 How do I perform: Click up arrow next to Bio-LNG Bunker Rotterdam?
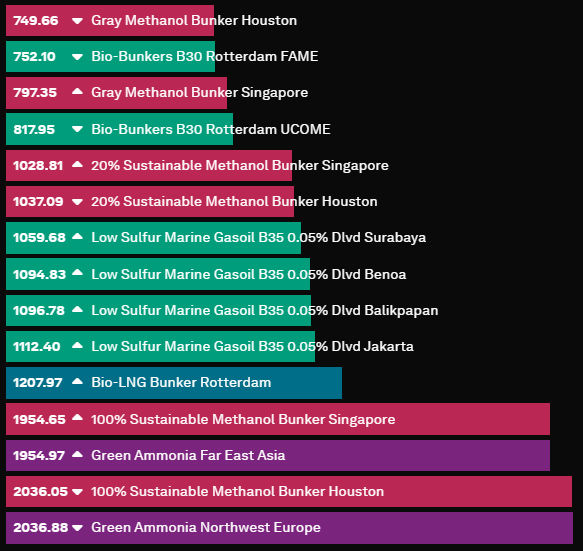(x=77, y=381)
